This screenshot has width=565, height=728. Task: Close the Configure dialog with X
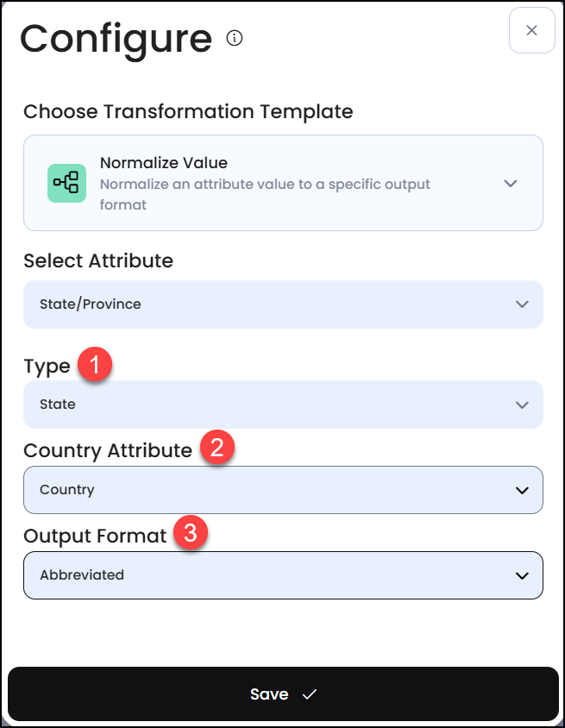tap(531, 31)
